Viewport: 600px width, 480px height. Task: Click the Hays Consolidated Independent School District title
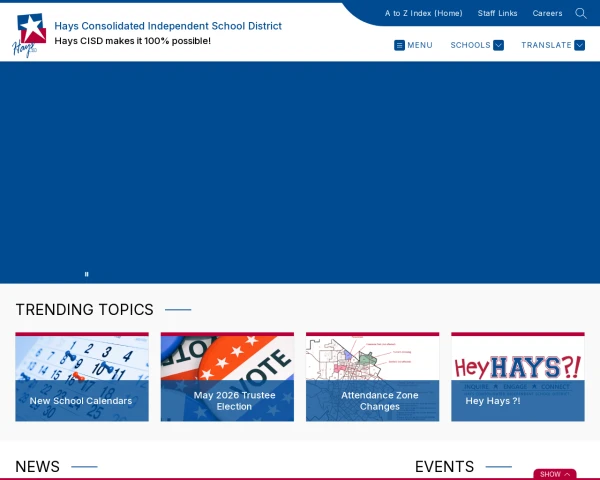pyautogui.click(x=168, y=26)
